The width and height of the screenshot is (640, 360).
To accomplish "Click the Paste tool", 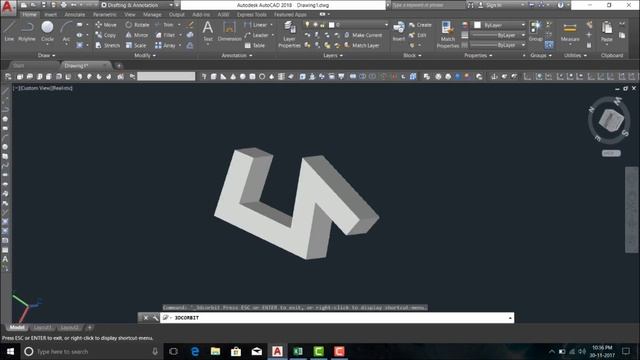I will [x=607, y=31].
